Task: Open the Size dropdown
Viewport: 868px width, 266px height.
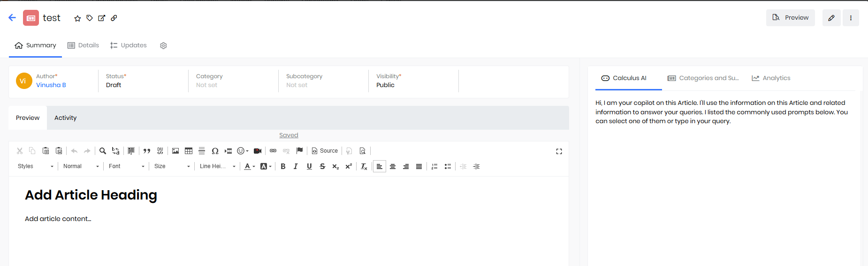Action: 172,166
